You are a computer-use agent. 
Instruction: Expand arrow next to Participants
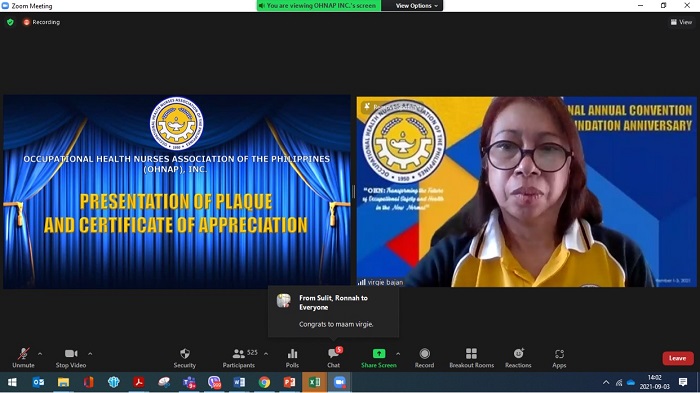click(x=266, y=354)
